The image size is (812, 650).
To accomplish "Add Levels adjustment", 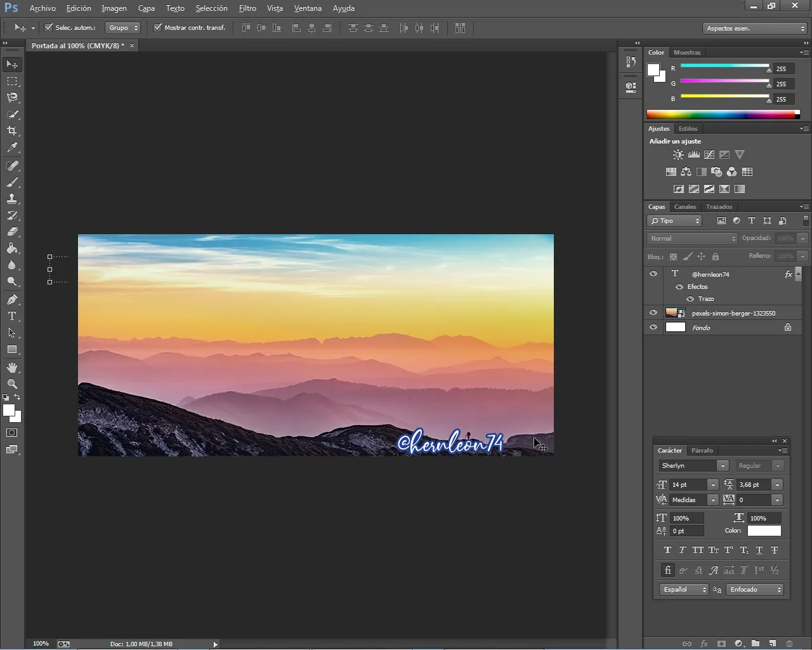I will (694, 155).
